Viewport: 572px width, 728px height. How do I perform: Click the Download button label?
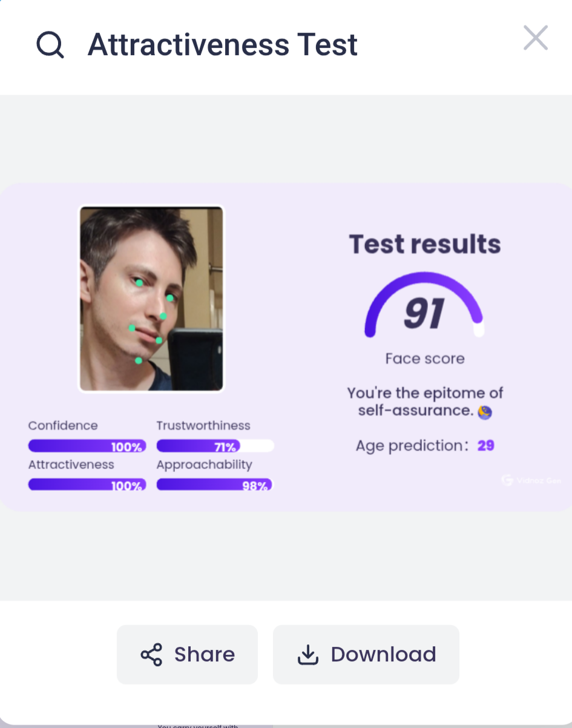point(383,655)
